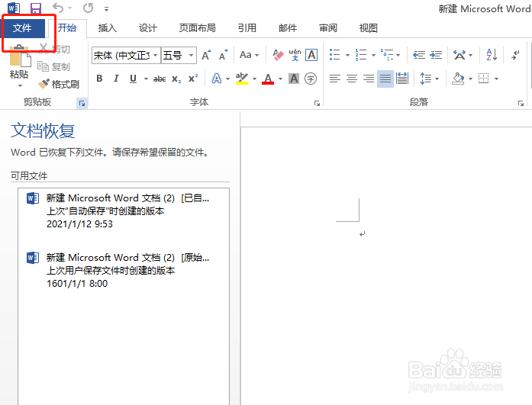Open the 文件 (File) tab
Image resolution: width=532 pixels, height=405 pixels.
pyautogui.click(x=23, y=28)
